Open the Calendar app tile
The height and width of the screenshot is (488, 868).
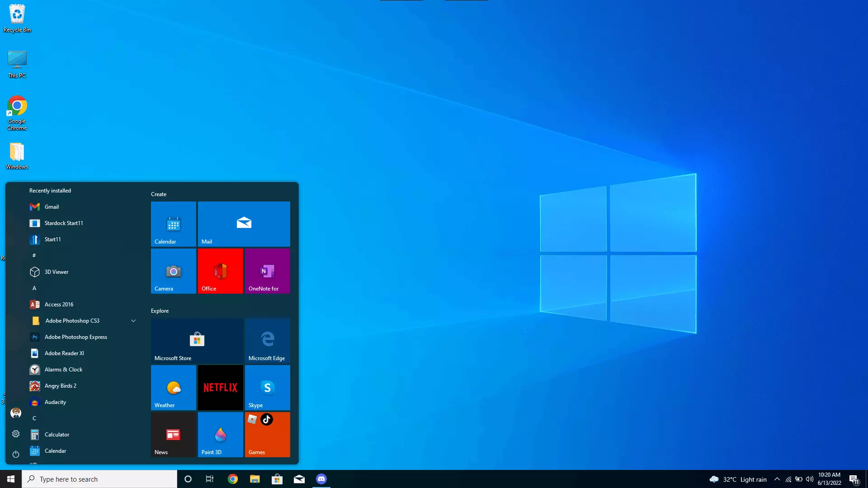[173, 224]
